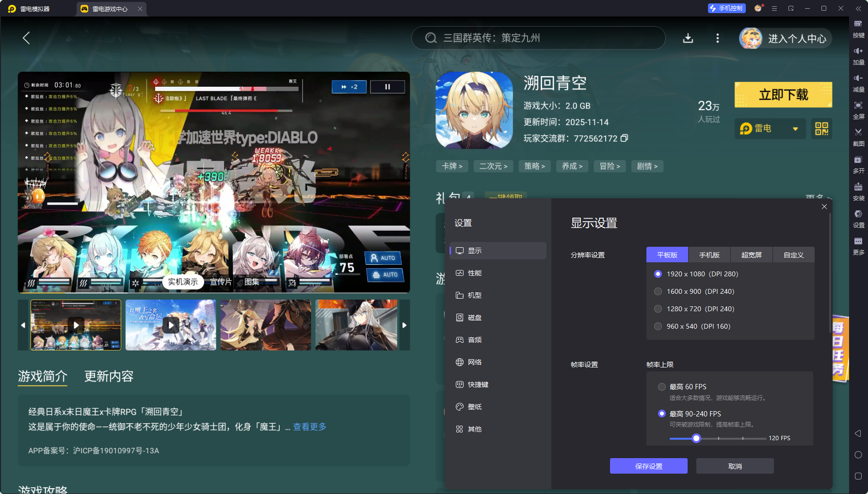The height and width of the screenshot is (494, 868).
Task: Go back with the left arrow icon
Action: coord(26,38)
